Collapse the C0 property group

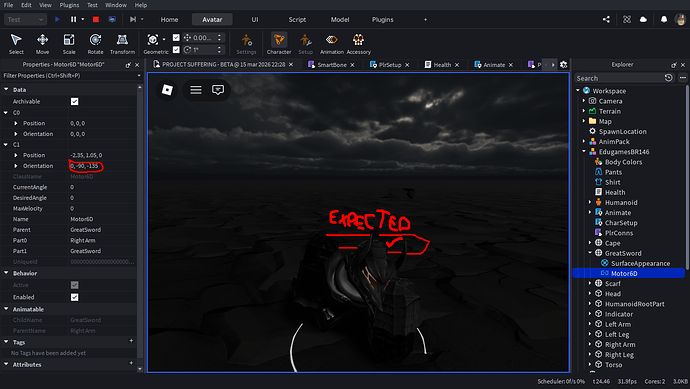point(6,113)
